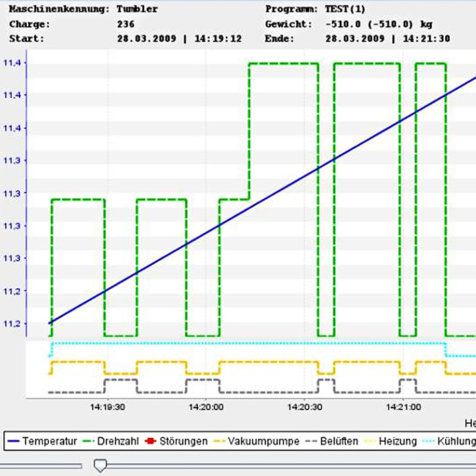
Task: Click the Maschinenkennung value Tumbler
Action: pyautogui.click(x=137, y=9)
